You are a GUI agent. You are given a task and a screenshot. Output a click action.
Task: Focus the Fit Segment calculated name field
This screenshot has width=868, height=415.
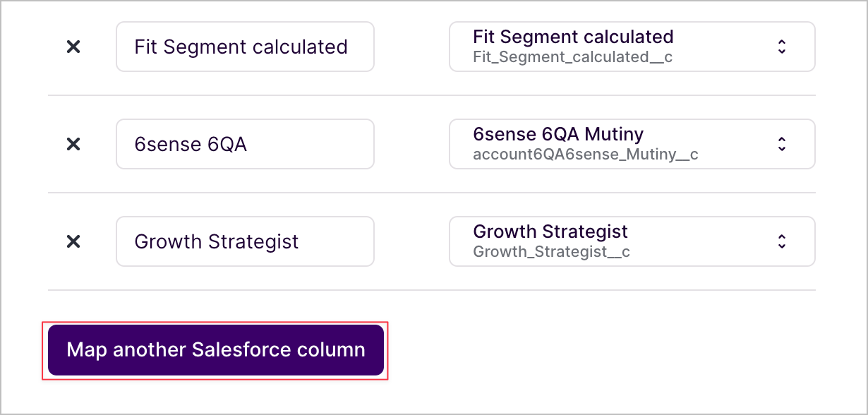coord(245,47)
